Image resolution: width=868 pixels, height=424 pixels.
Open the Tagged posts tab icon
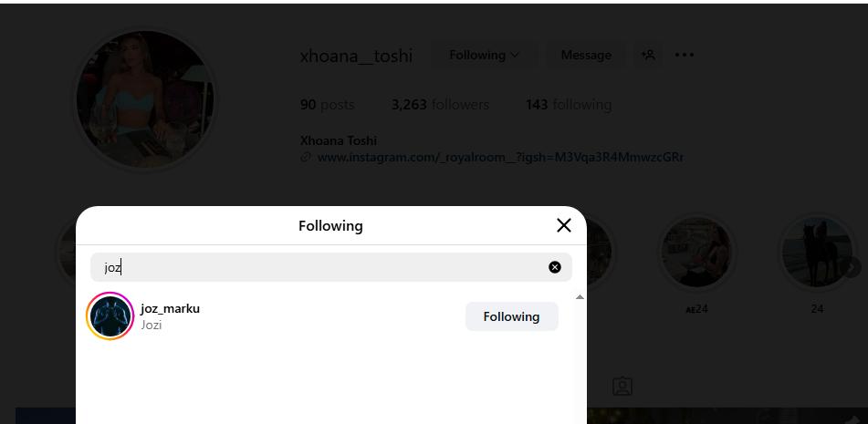pyautogui.click(x=622, y=387)
